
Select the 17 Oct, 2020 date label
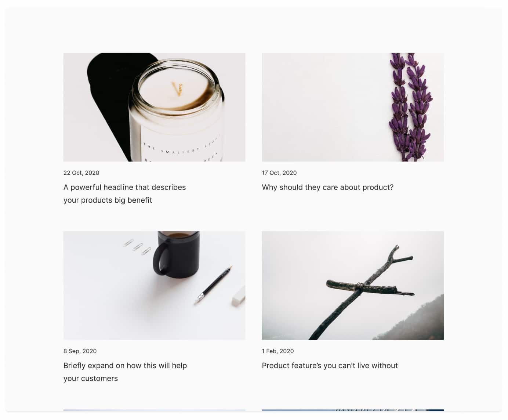[x=279, y=173]
